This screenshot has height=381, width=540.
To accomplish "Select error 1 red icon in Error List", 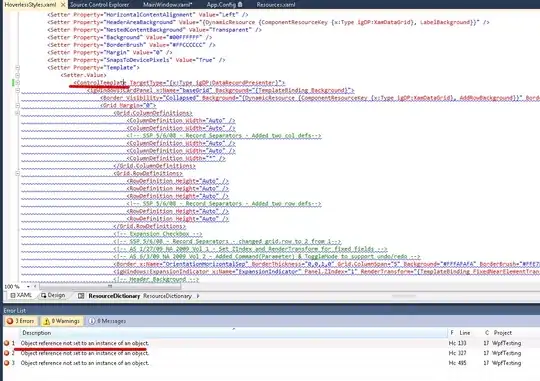I will (x=7, y=343).
